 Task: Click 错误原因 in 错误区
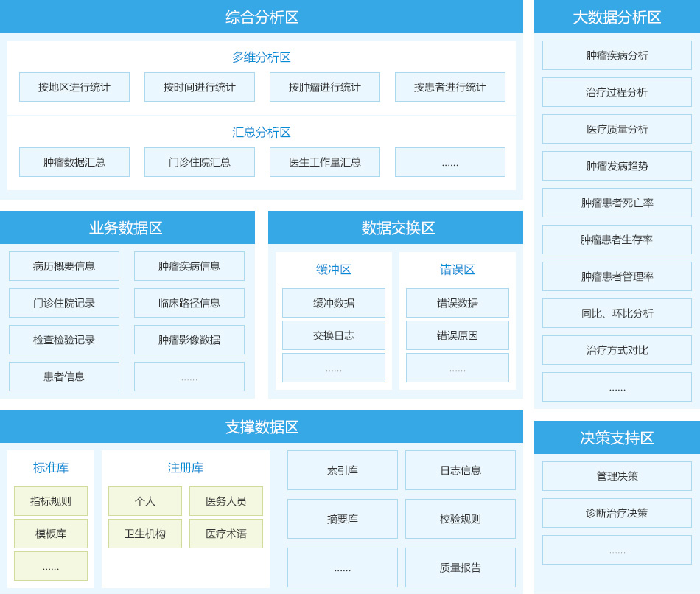click(457, 335)
